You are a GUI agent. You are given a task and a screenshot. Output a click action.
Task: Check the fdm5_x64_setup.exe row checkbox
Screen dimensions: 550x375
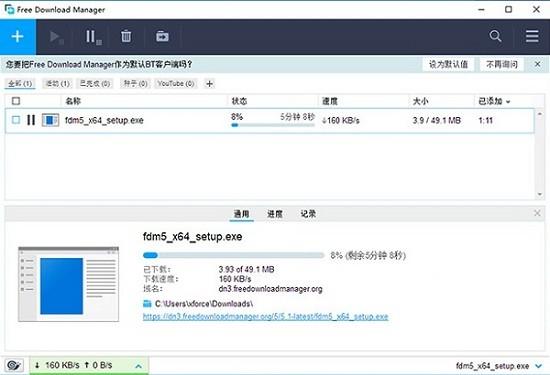pyautogui.click(x=16, y=120)
